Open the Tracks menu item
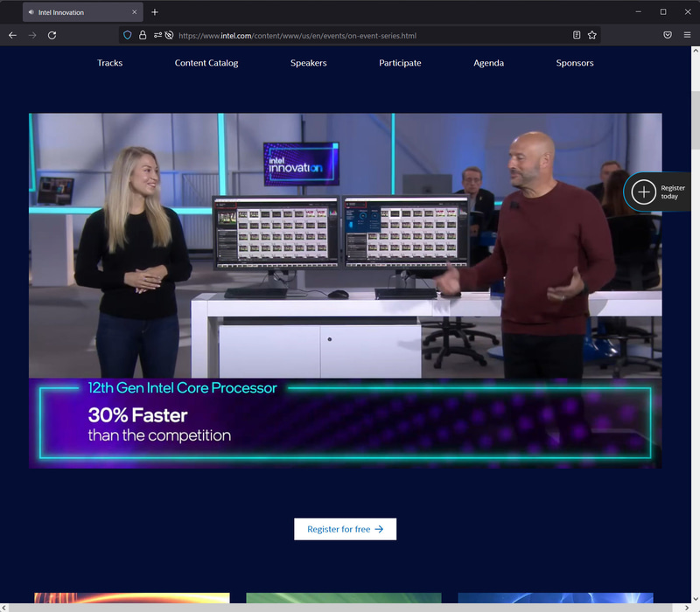The height and width of the screenshot is (612, 700). [110, 63]
